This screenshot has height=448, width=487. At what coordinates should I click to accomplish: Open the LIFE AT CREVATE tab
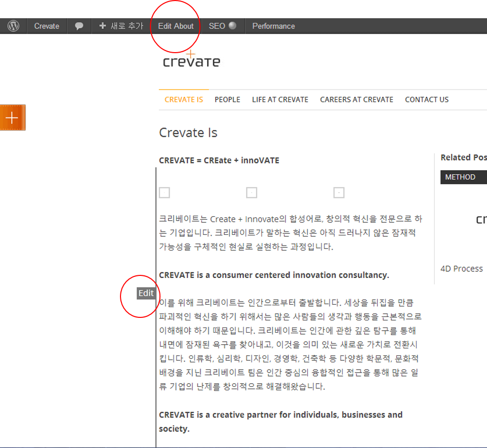(280, 100)
